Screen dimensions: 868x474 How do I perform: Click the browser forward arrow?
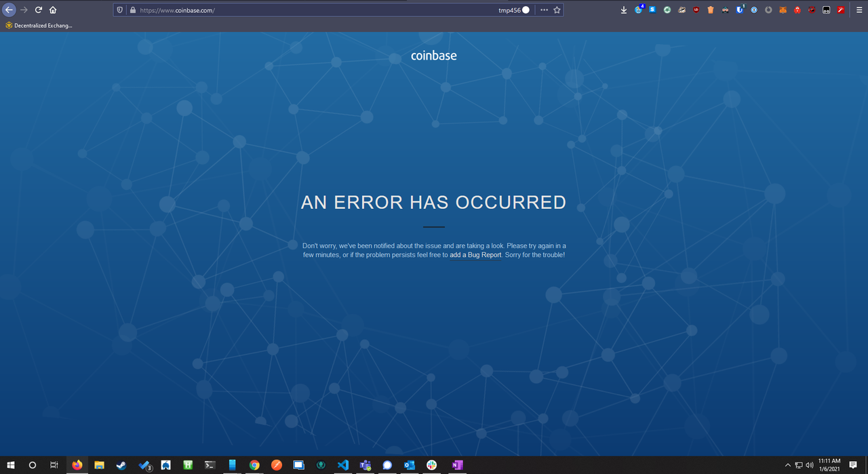click(24, 10)
